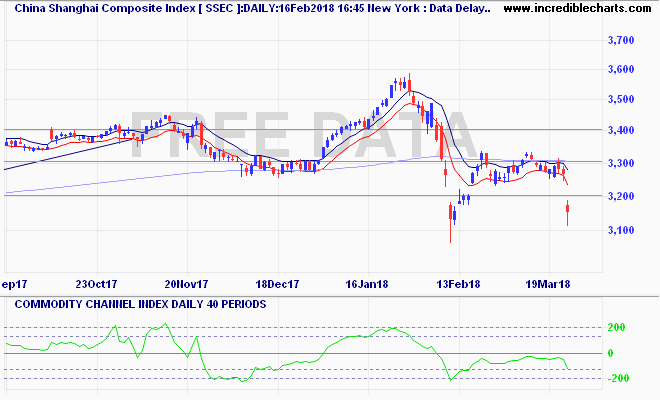Select the 3,100 price axis label
Image resolution: width=660 pixels, height=400 pixels.
click(622, 230)
